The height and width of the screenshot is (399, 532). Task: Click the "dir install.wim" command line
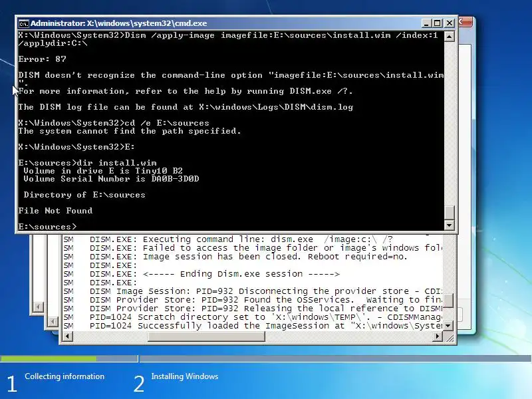(88, 163)
